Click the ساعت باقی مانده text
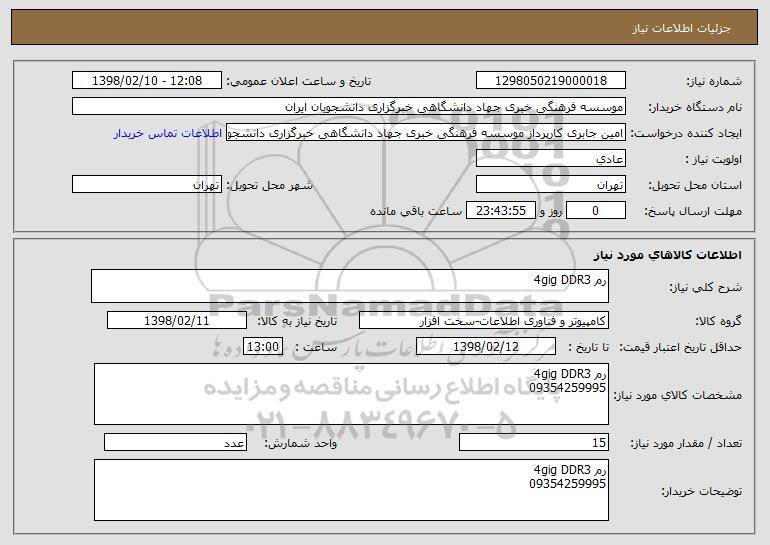 coord(415,211)
